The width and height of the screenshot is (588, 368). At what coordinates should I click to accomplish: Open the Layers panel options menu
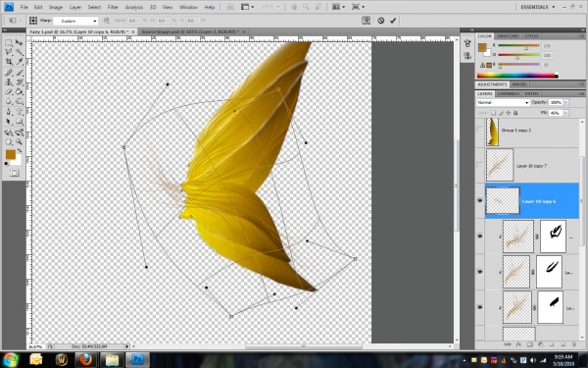point(581,93)
